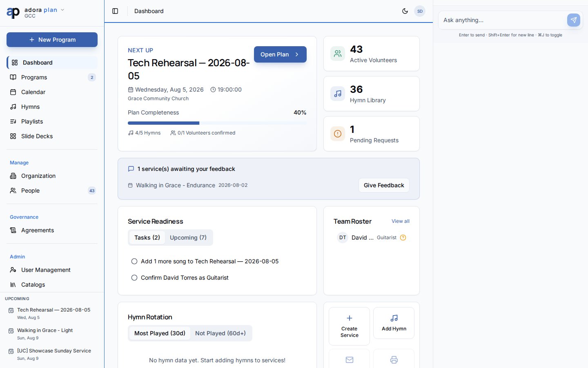Open Walking in Grace - Light upcoming item
The width and height of the screenshot is (588, 368).
click(x=52, y=334)
